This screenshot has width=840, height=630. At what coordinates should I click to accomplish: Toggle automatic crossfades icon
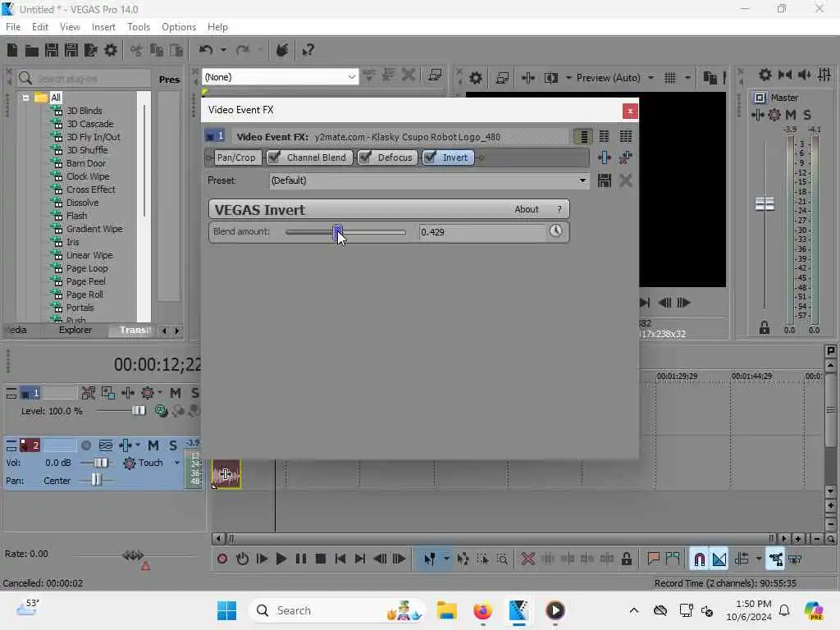[x=719, y=559]
